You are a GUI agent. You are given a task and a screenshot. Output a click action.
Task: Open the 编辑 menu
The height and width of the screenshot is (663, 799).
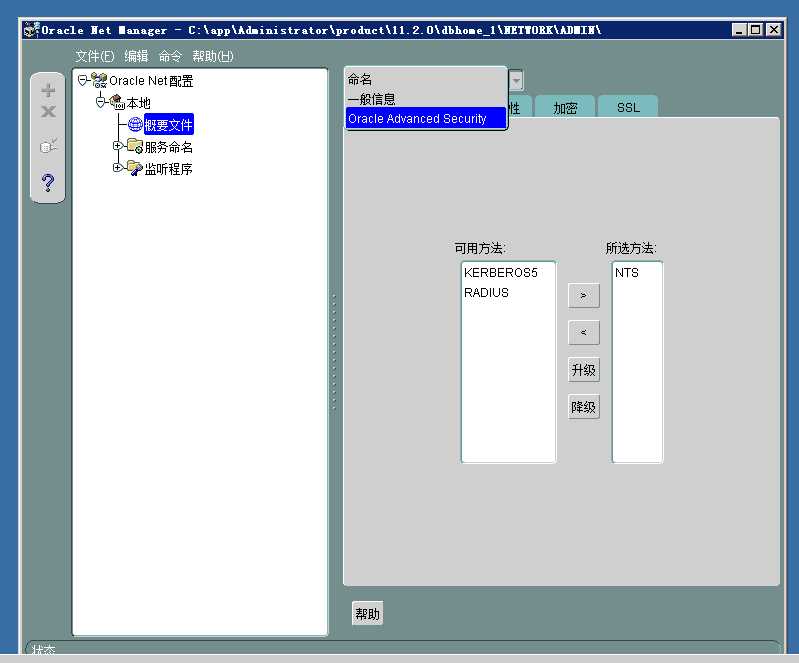pos(136,56)
